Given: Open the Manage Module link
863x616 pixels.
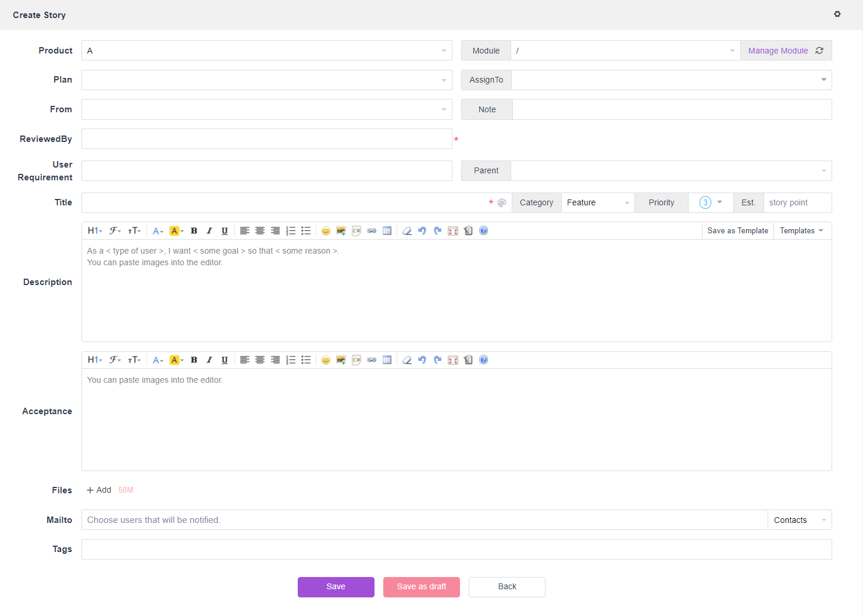Looking at the screenshot, I should 778,51.
